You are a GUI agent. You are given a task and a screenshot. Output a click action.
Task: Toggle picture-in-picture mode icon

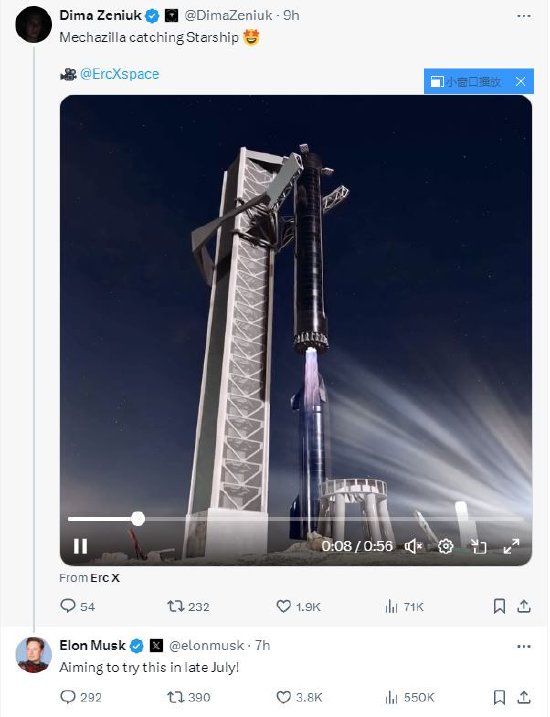(479, 546)
